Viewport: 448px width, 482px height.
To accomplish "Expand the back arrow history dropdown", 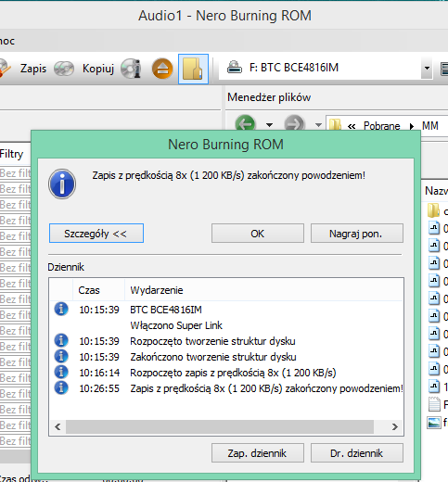I will pos(270,125).
